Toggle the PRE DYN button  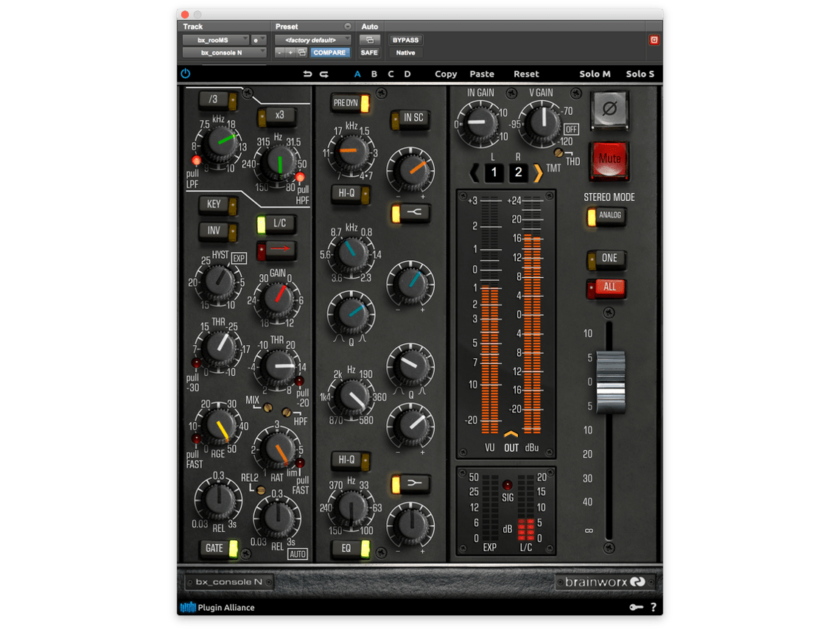[x=350, y=103]
